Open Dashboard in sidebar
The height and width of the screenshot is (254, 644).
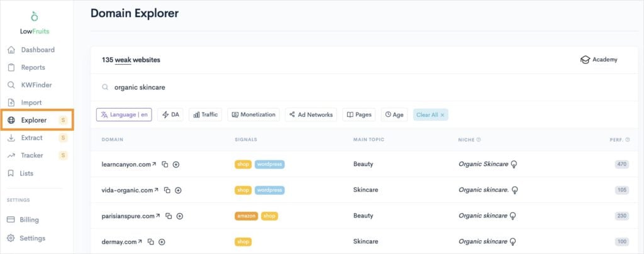pyautogui.click(x=31, y=50)
